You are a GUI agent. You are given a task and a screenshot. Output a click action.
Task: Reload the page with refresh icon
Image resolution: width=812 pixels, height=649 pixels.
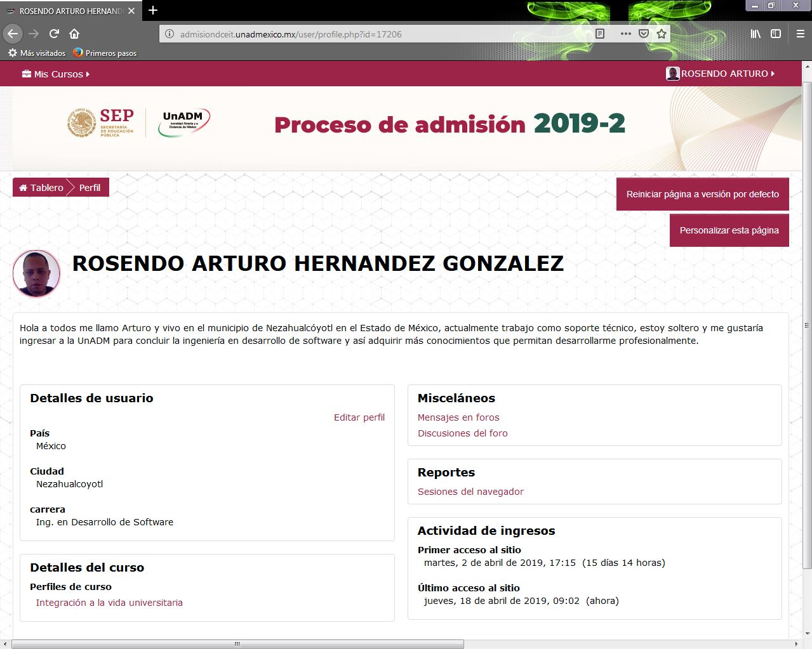point(54,34)
